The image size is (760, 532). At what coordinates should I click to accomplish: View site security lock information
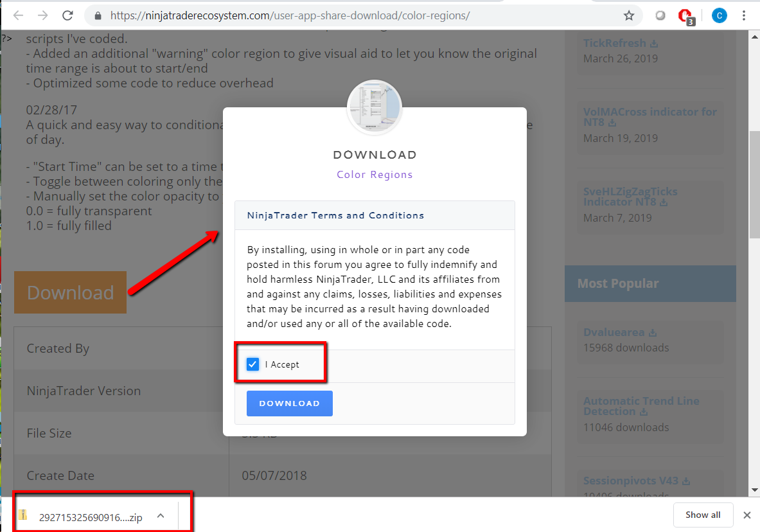(x=98, y=16)
